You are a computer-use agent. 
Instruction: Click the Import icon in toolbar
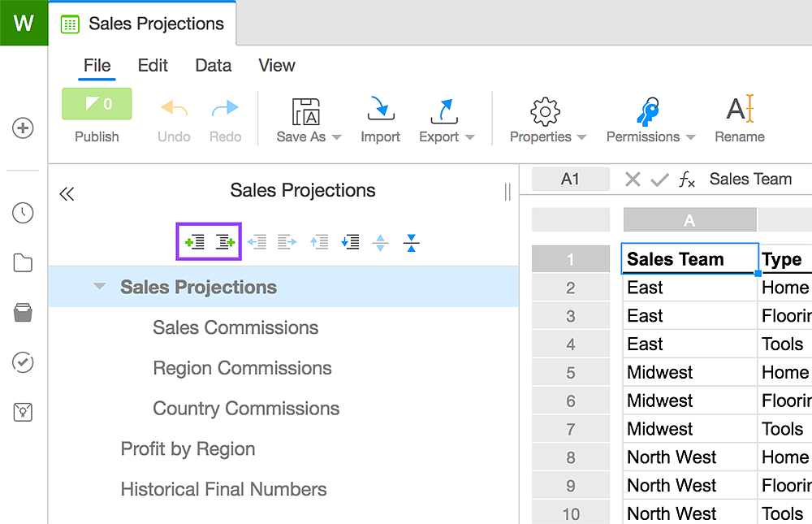(x=380, y=111)
